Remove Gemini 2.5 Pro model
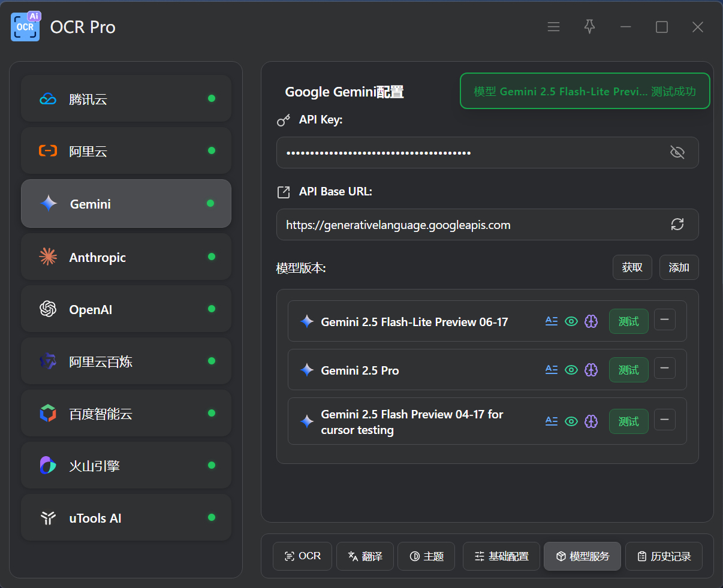The width and height of the screenshot is (723, 588). [664, 368]
